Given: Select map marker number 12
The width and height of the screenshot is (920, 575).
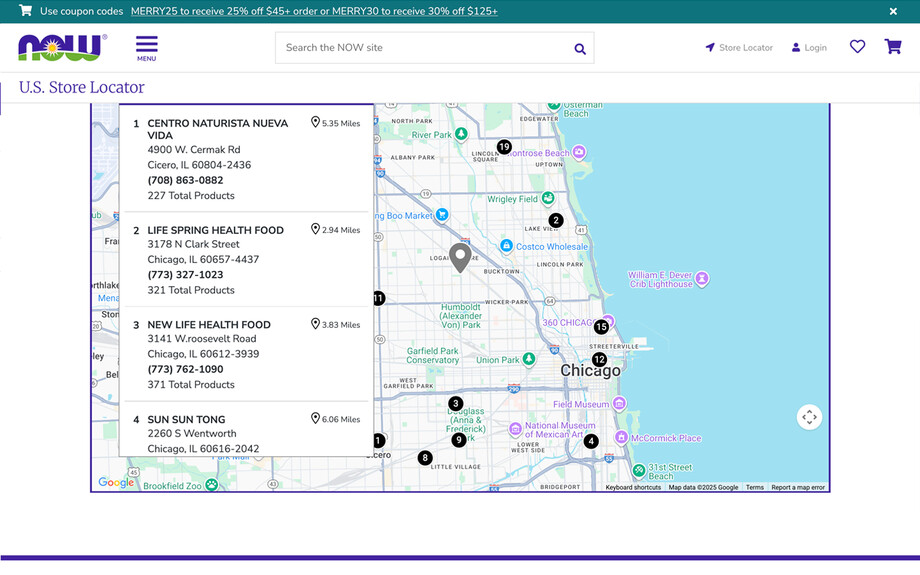Looking at the screenshot, I should pos(599,359).
